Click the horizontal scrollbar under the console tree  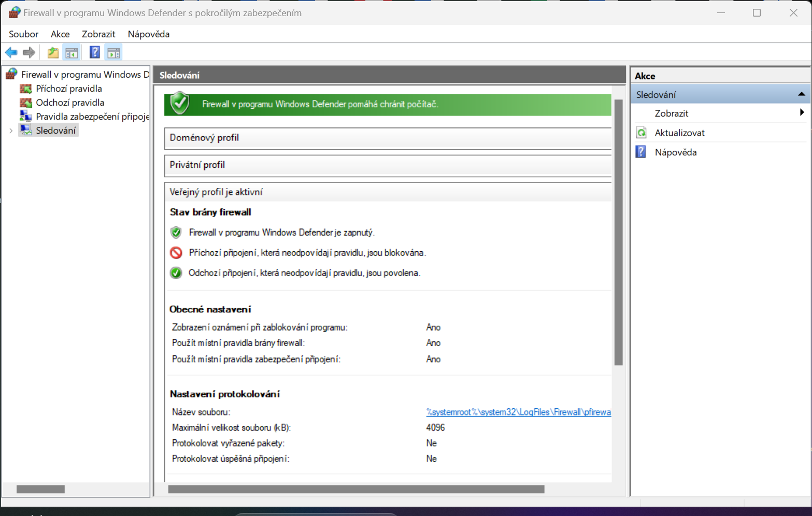coord(40,489)
